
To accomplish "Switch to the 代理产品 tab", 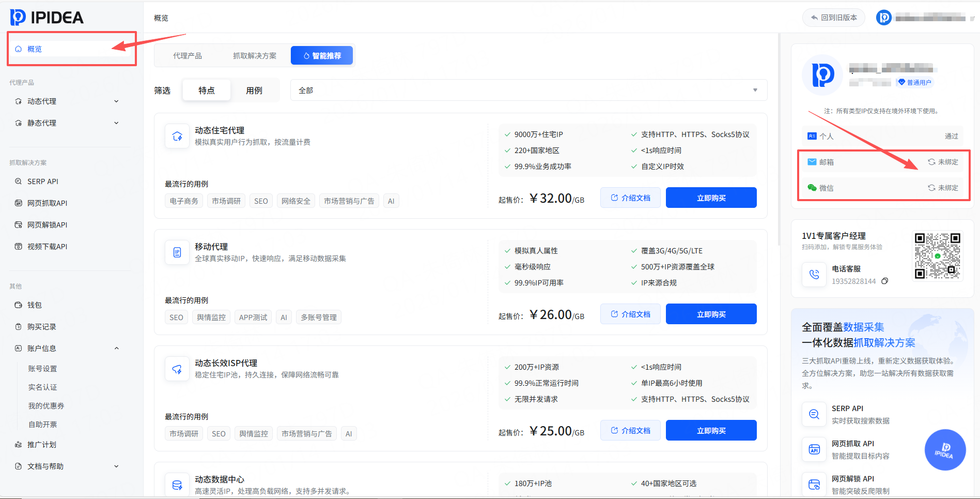I will coord(187,56).
